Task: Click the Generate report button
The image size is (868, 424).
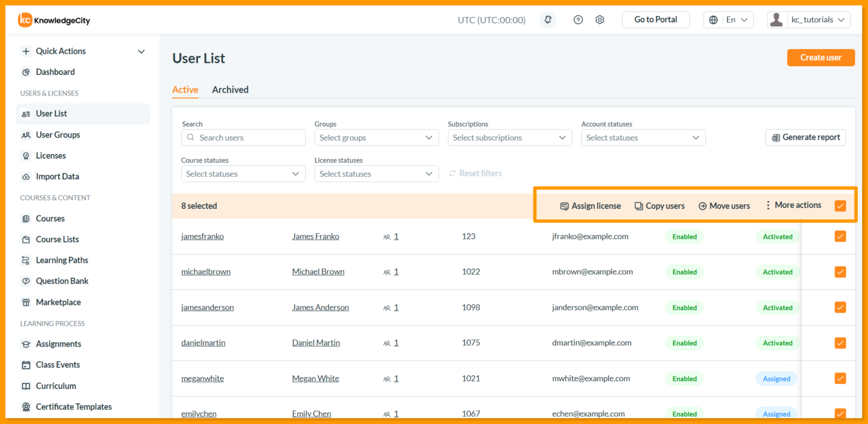Action: click(x=806, y=138)
